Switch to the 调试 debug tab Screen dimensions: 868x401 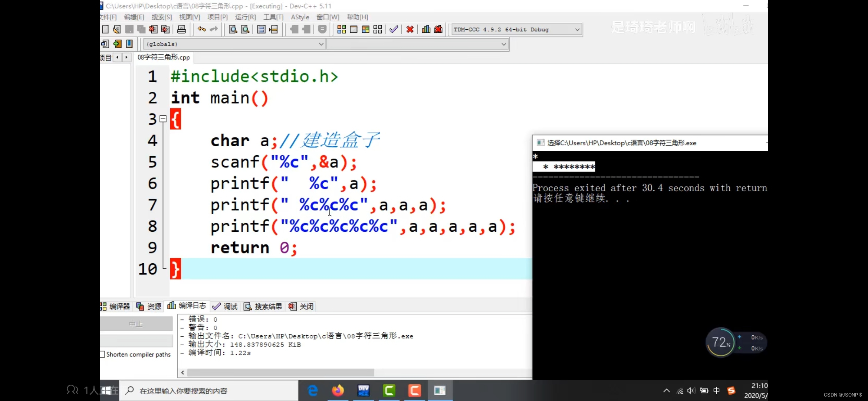pyautogui.click(x=225, y=306)
